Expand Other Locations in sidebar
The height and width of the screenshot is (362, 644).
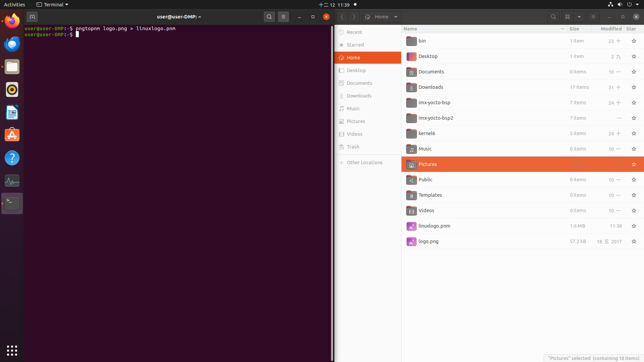click(x=368, y=163)
